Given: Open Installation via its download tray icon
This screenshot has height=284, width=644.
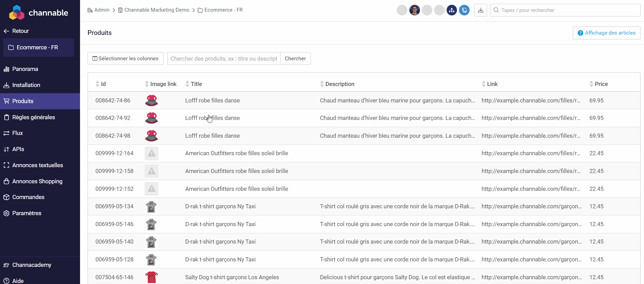Looking at the screenshot, I should 6,85.
